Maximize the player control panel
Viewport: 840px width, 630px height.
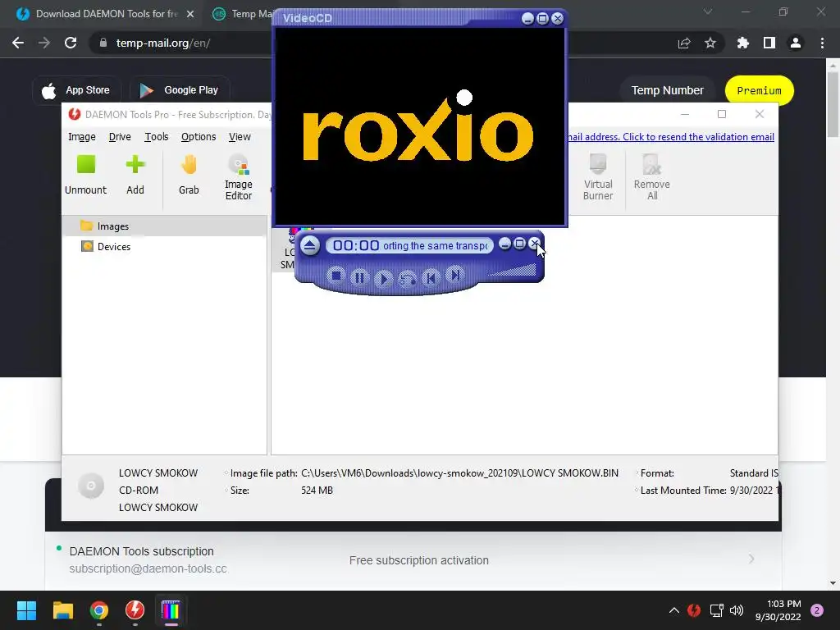point(519,244)
